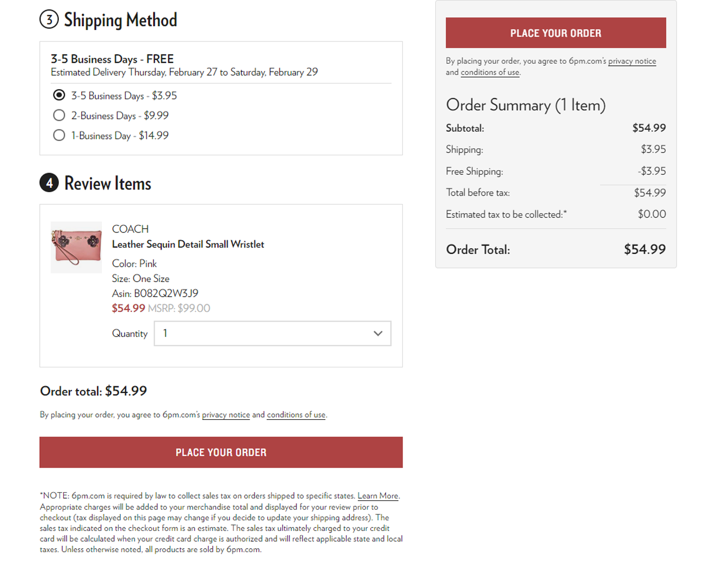Select 3-5 Business Days shipping radio
This screenshot has height=588, width=711.
point(59,95)
